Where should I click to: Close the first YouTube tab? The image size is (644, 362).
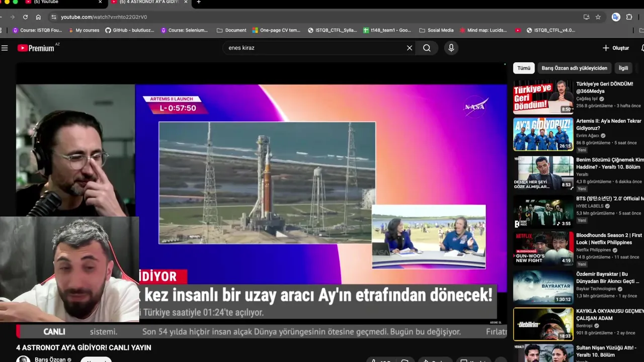tap(100, 2)
